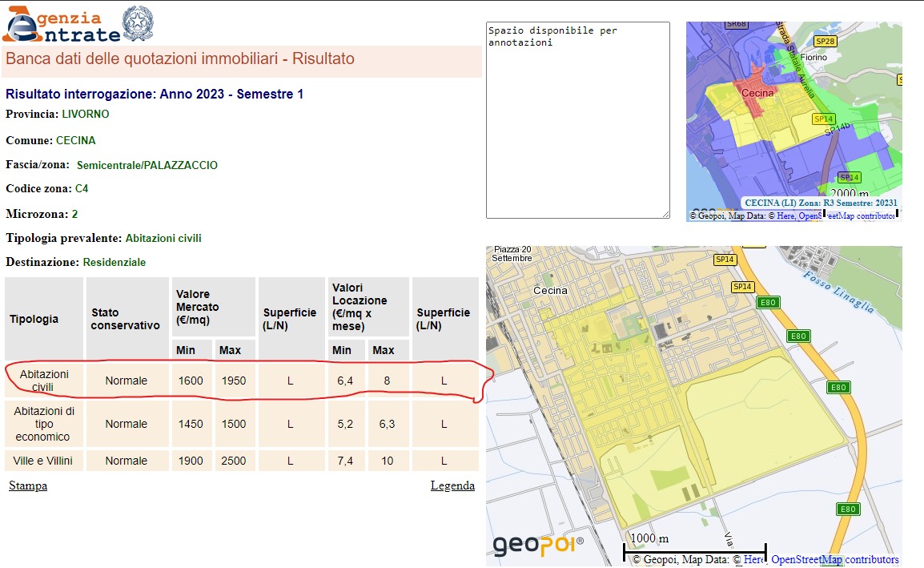Click the 'CECINA (LI) Zona: R3' map caption
The image size is (924, 568).
pyautogui.click(x=821, y=203)
